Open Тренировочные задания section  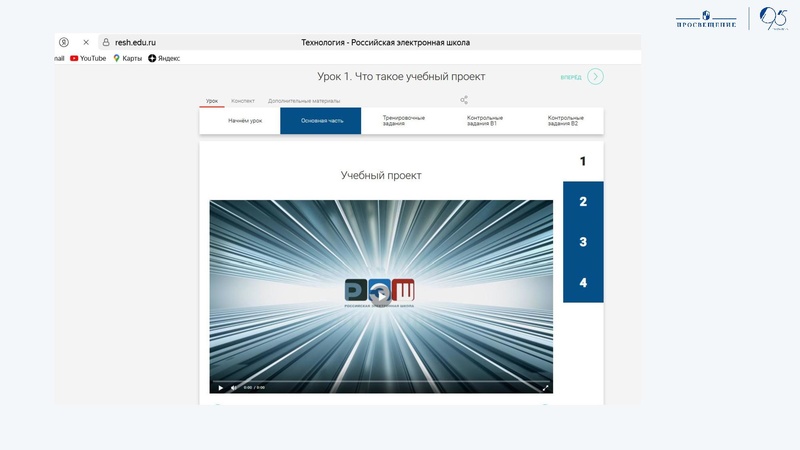tap(403, 121)
